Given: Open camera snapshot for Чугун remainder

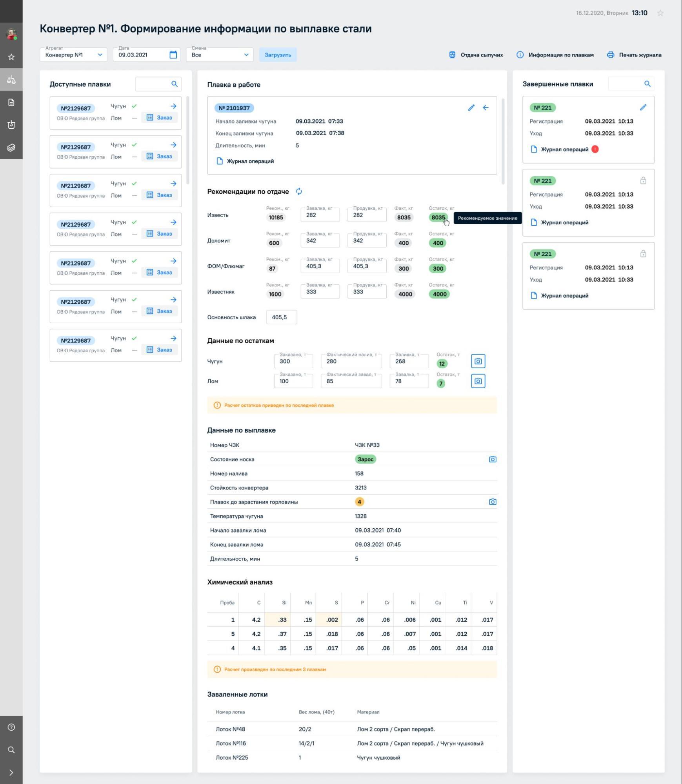Looking at the screenshot, I should pos(478,361).
